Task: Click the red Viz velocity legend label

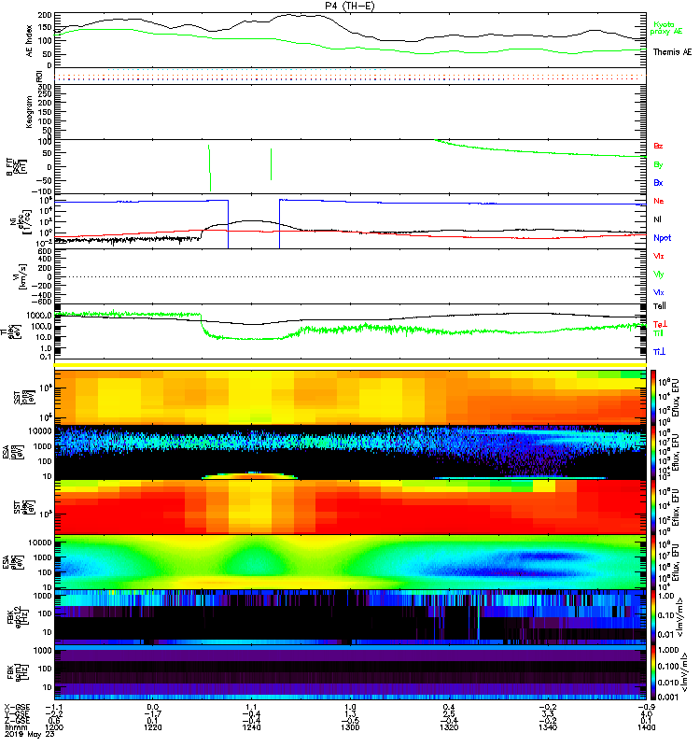Action: coord(658,256)
